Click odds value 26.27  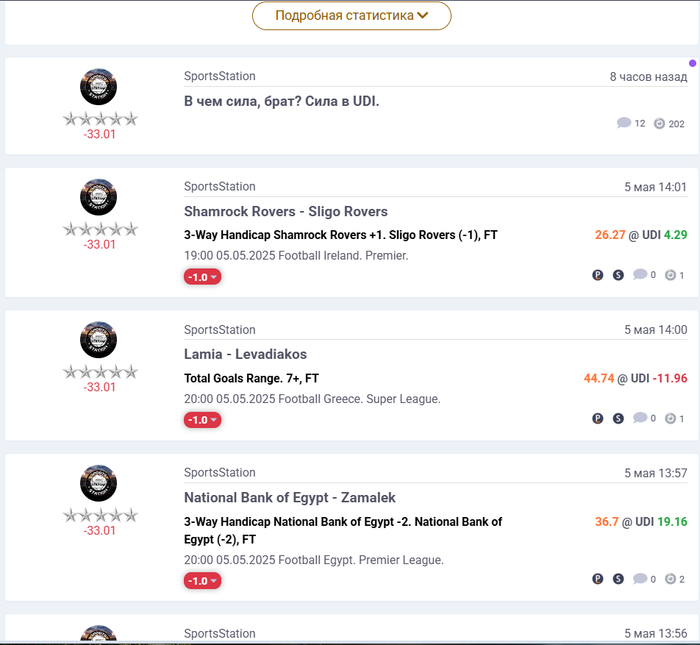(x=610, y=235)
